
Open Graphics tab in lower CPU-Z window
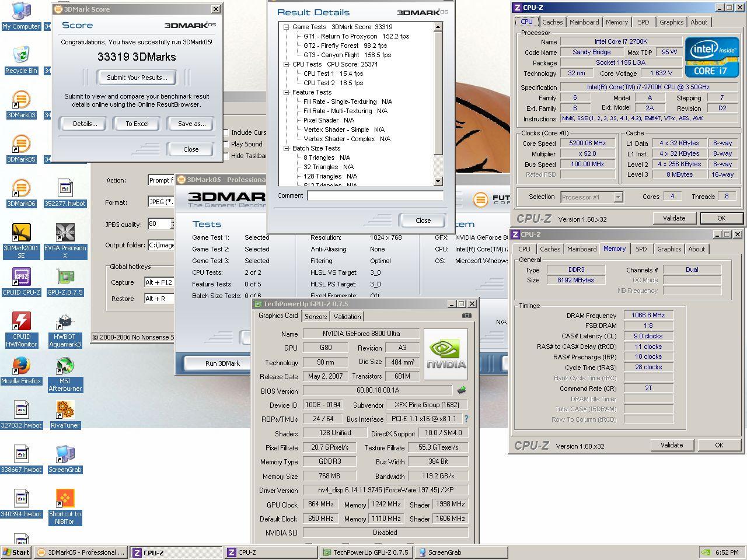click(x=669, y=249)
